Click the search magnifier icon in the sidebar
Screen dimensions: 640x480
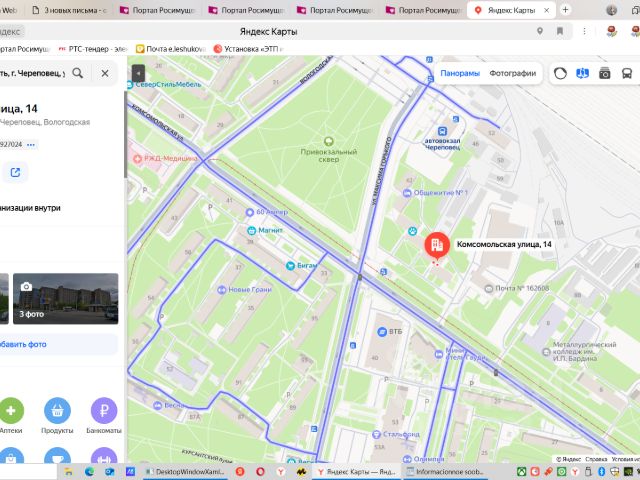point(78,73)
